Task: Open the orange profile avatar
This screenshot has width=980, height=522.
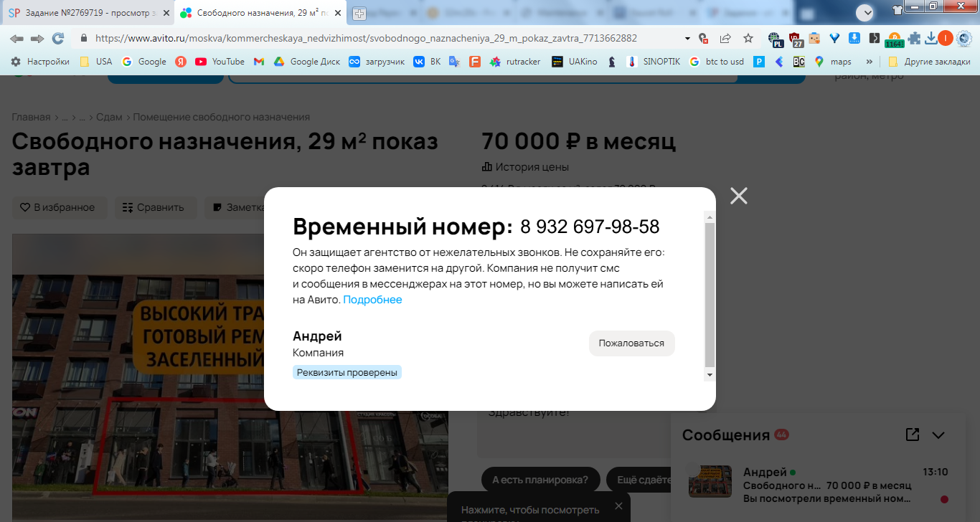Action: point(946,39)
